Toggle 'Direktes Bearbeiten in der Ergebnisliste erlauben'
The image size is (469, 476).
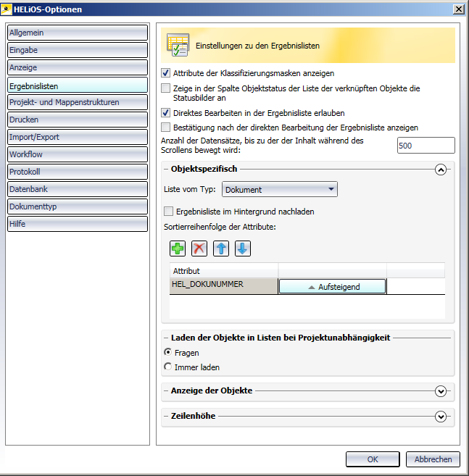165,113
